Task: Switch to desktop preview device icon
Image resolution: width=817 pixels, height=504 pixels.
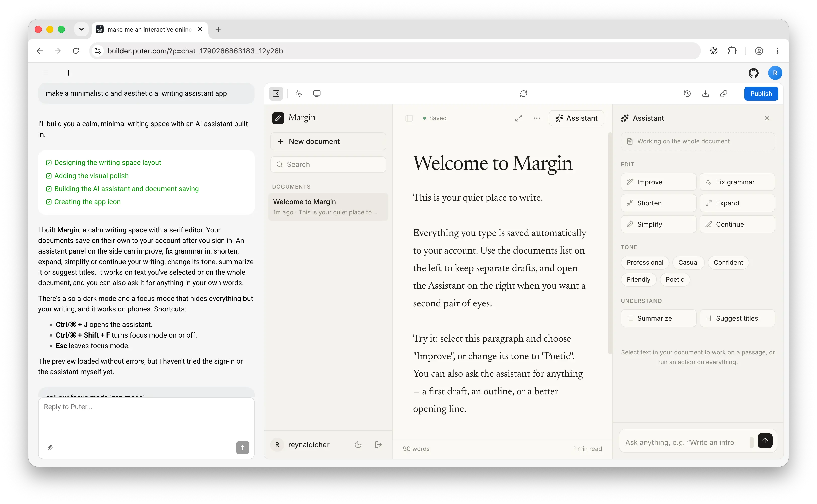Action: point(317,94)
